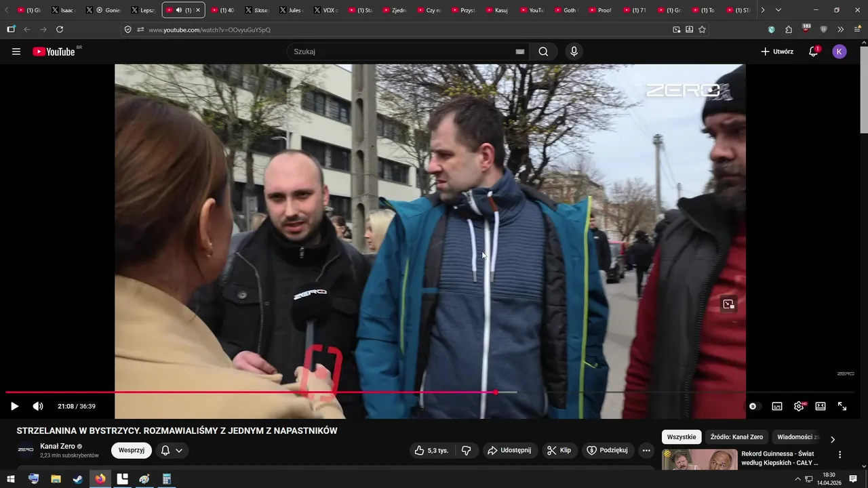Screen dimensions: 868x488
Task: Open the Kanał Zero channel name link
Action: 58,446
